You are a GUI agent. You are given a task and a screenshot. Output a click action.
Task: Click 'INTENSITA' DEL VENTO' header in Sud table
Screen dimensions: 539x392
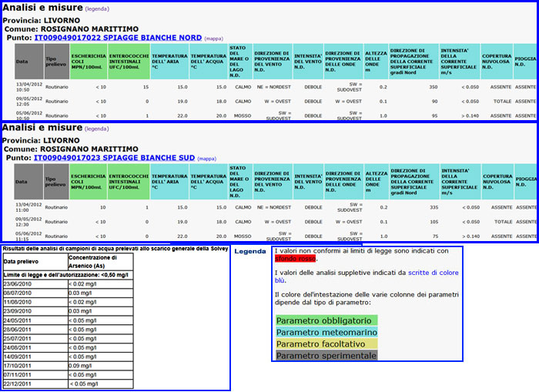308,182
